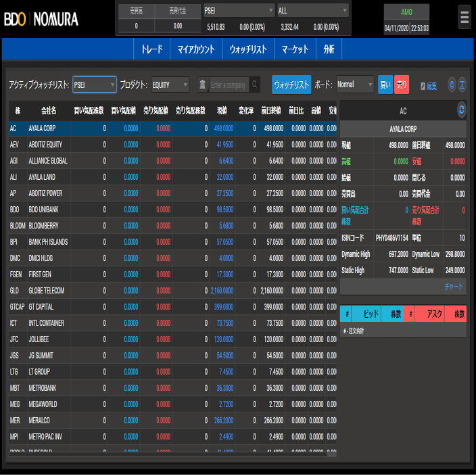
Task: Open the ウォッチリスト menu in blue bar
Action: click(248, 49)
